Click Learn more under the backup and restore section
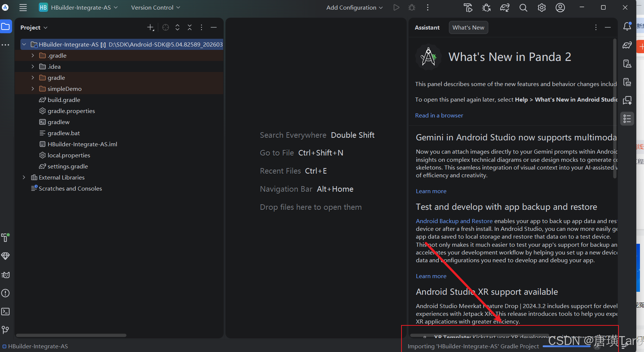Screen dimensions: 644x352 coord(431,276)
